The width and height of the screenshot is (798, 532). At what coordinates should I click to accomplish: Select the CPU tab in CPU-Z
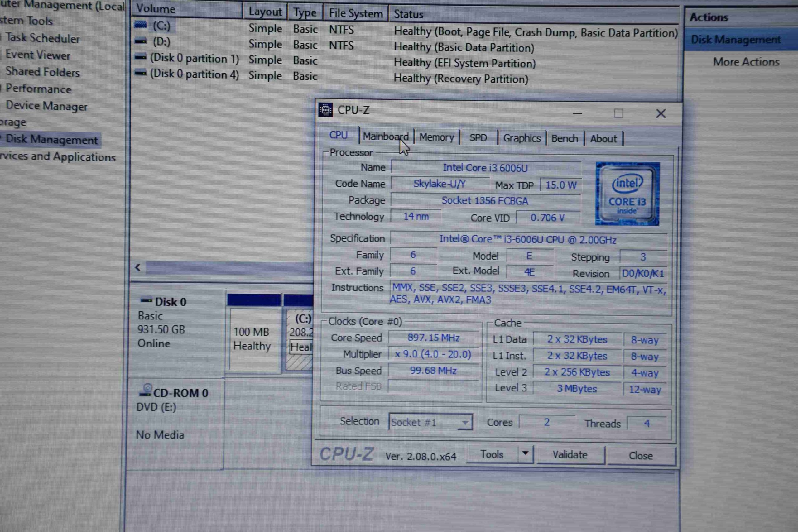click(x=339, y=135)
